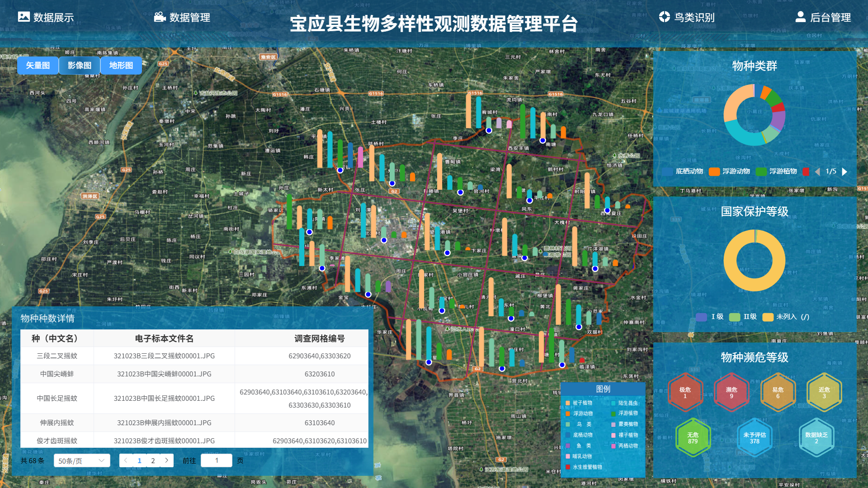Select the 易危 hexagon badge
Viewport: 868px width, 488px height.
pyautogui.click(x=778, y=392)
